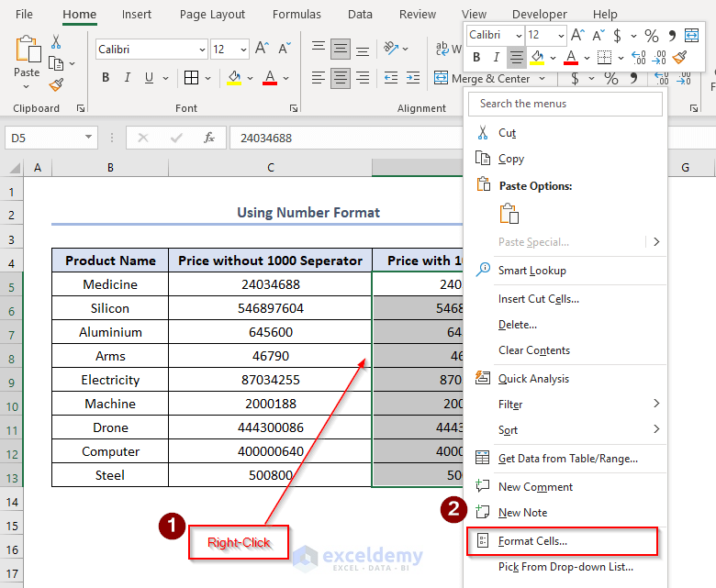Click the yellow fill color button in ribbon
Image resolution: width=716 pixels, height=588 pixels.
pyautogui.click(x=235, y=78)
